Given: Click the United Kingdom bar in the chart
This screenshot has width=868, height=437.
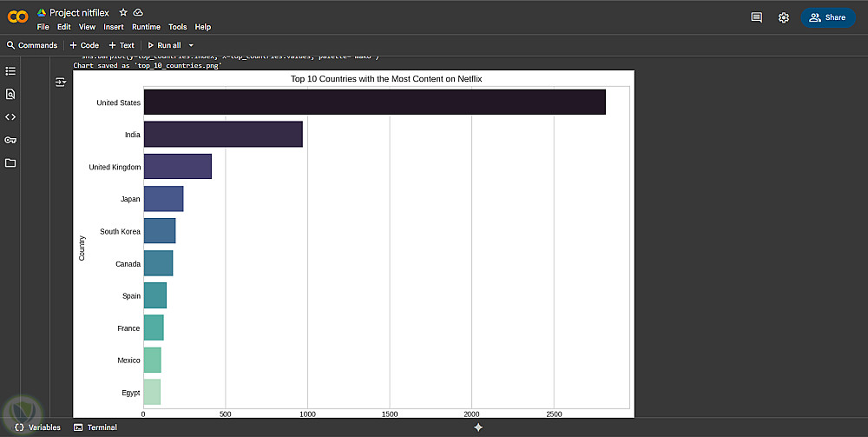Looking at the screenshot, I should [178, 167].
